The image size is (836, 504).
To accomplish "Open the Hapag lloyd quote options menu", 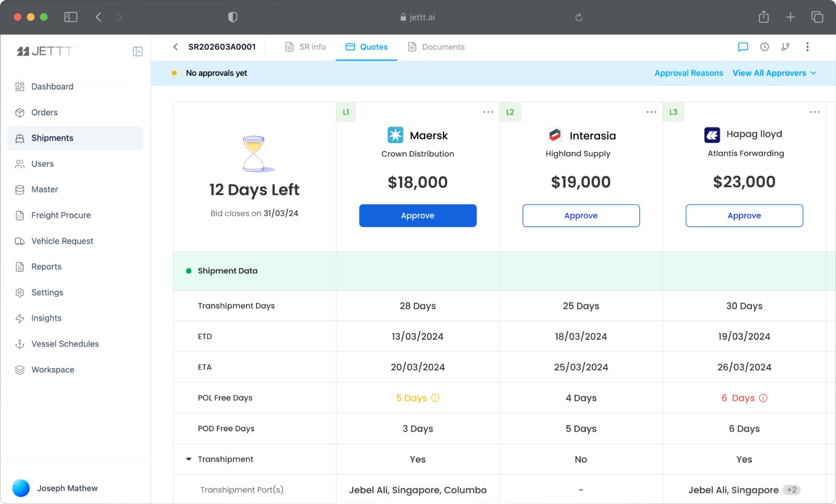I will point(815,112).
